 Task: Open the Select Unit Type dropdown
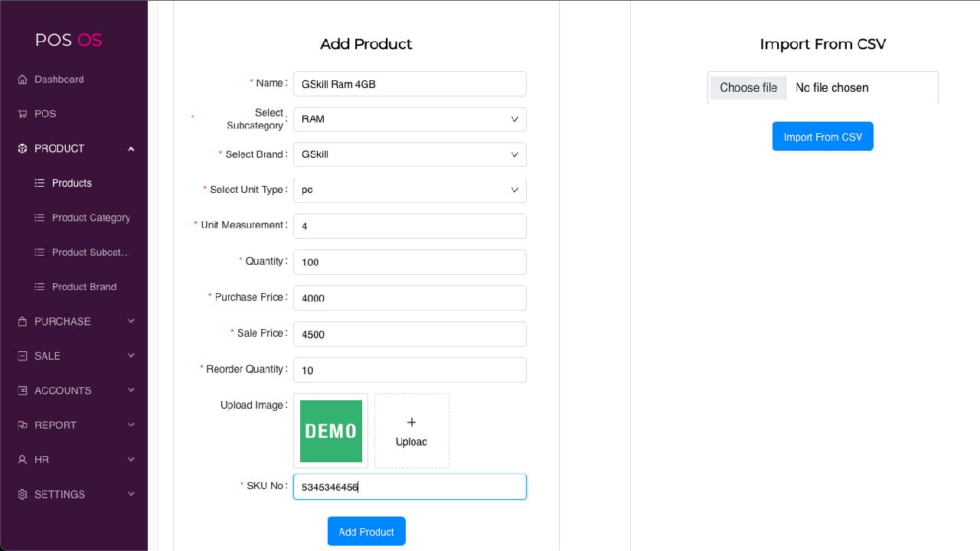410,190
